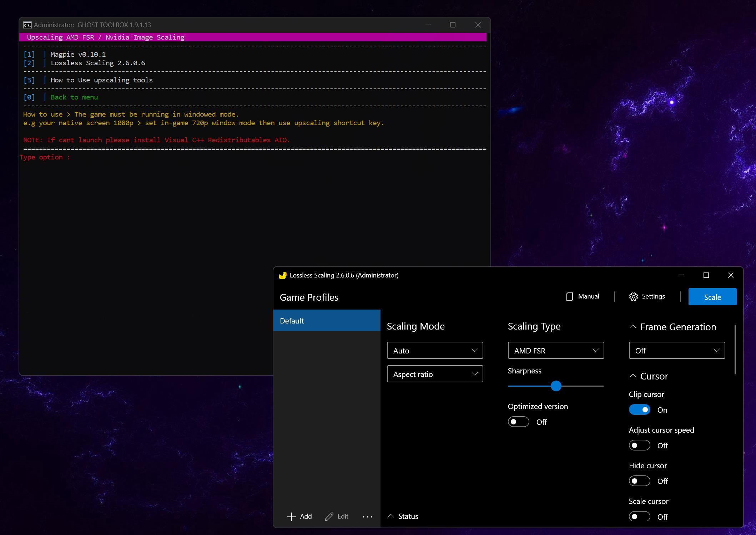
Task: Open the Frame Generation Off dropdown
Action: coord(677,350)
